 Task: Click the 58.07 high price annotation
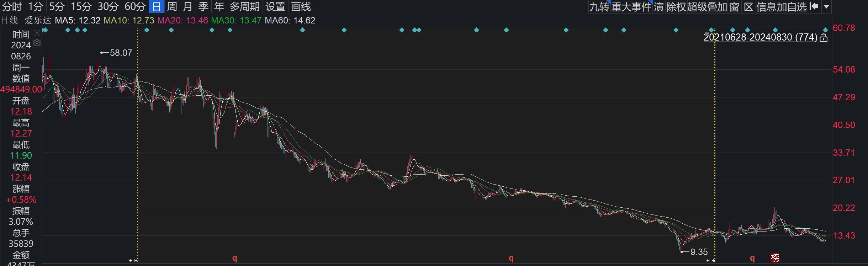121,53
